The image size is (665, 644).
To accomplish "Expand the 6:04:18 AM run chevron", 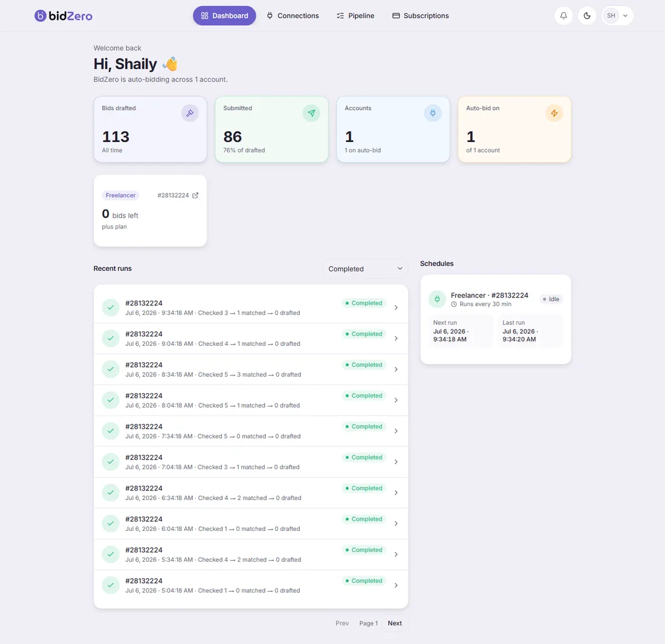I will click(x=396, y=524).
